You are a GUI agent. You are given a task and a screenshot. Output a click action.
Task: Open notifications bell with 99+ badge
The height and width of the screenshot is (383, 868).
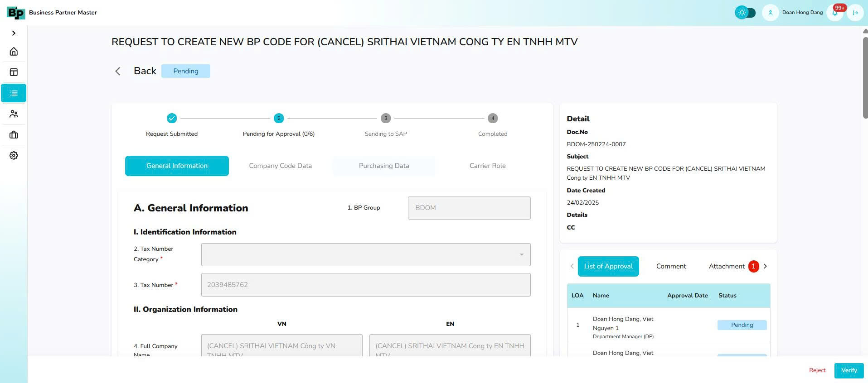(835, 13)
